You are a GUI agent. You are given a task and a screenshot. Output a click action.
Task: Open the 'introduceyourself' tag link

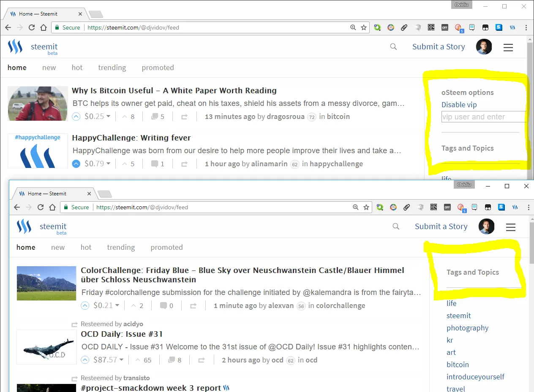pos(475,377)
